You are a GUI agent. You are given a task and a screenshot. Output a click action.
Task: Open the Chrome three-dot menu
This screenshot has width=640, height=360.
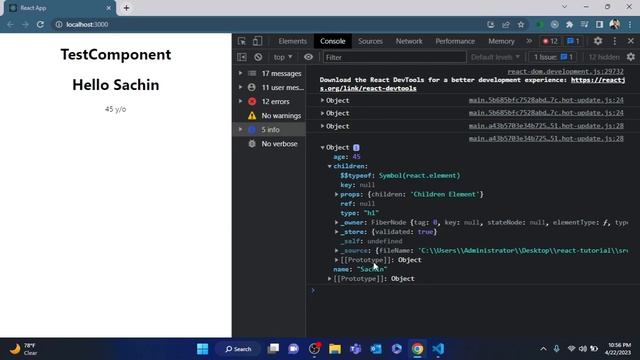pos(631,24)
